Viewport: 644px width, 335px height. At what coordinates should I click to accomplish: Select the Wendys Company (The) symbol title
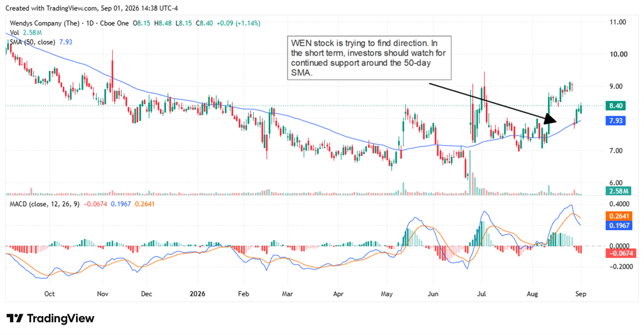[46, 24]
